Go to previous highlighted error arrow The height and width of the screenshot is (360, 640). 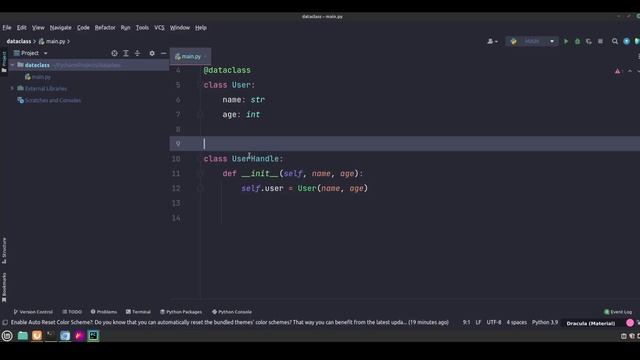(x=630, y=71)
